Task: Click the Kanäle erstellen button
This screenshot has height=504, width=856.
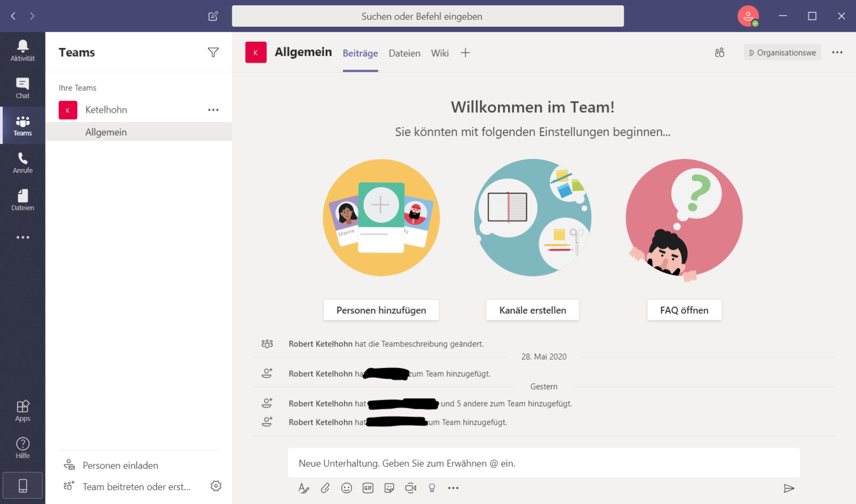Action: [532, 310]
